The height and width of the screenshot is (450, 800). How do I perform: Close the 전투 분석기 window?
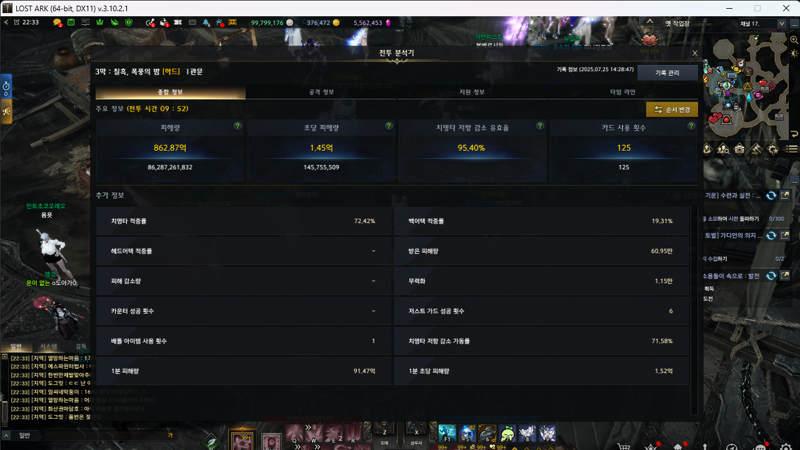point(694,53)
